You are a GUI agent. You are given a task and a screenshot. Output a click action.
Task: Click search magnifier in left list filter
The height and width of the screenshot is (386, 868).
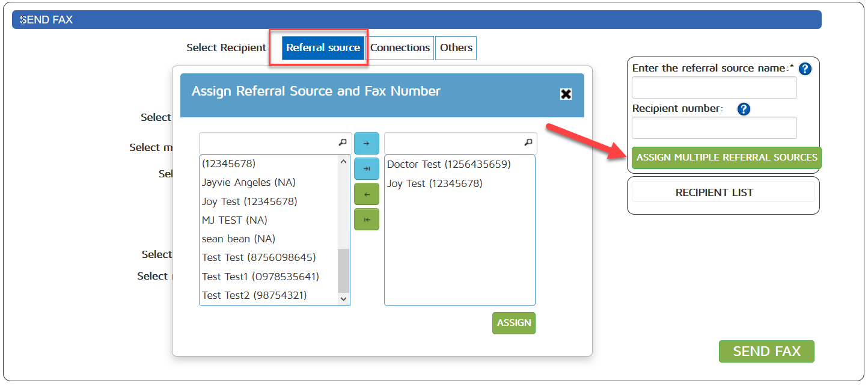[x=342, y=143]
